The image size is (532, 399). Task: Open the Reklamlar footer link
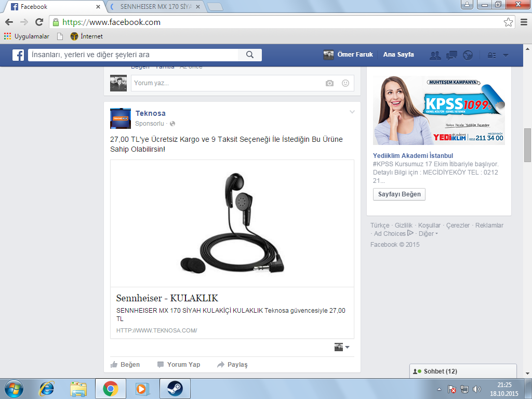[x=489, y=225]
